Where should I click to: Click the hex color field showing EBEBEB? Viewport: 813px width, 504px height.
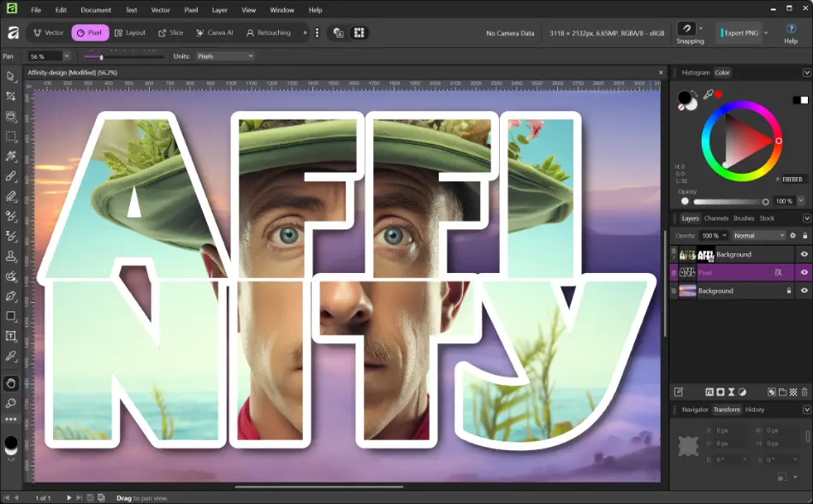[791, 180]
